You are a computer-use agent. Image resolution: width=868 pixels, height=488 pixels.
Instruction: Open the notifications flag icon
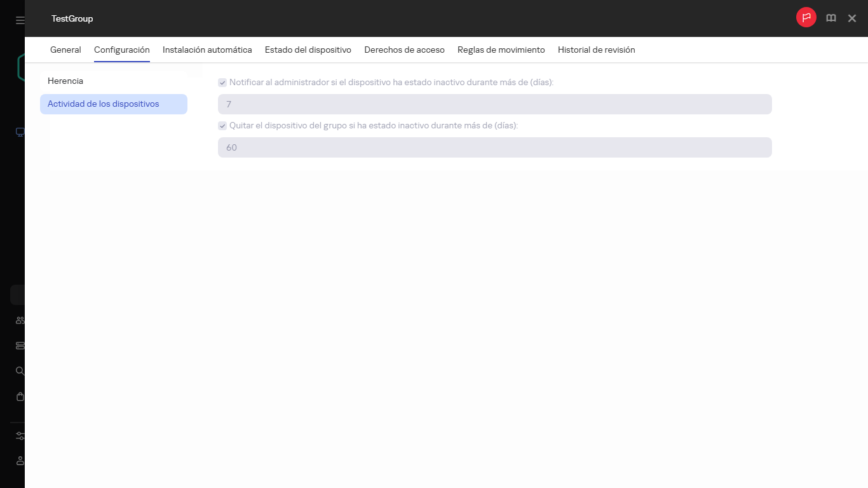pos(806,18)
